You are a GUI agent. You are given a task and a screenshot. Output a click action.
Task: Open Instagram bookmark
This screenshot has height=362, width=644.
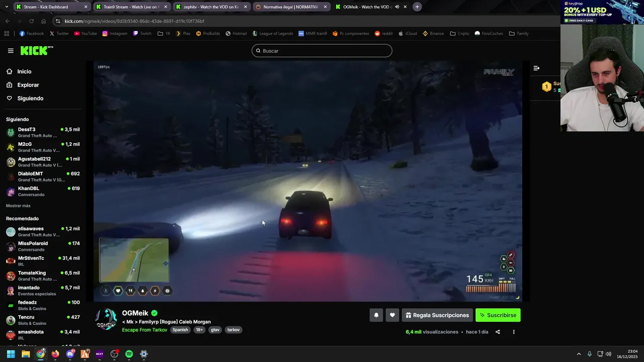(x=114, y=34)
